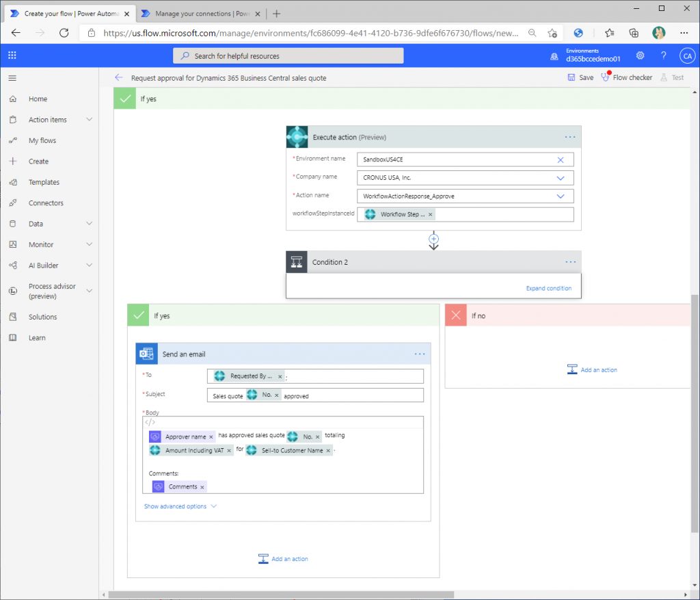Image resolution: width=700 pixels, height=600 pixels.
Task: Click the Search for helpful resources field
Action: (288, 56)
